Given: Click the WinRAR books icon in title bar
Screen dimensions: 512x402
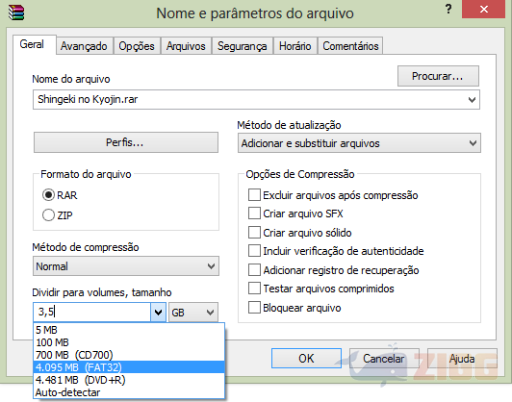Looking at the screenshot, I should click(16, 13).
